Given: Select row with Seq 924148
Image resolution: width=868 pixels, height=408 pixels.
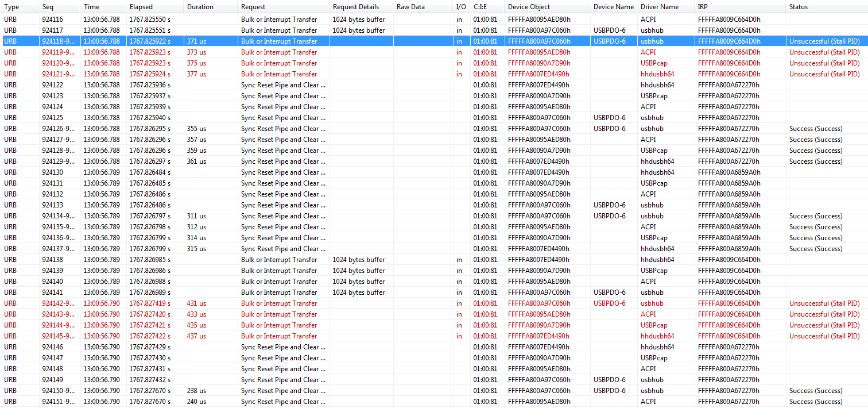Looking at the screenshot, I should point(434,369).
